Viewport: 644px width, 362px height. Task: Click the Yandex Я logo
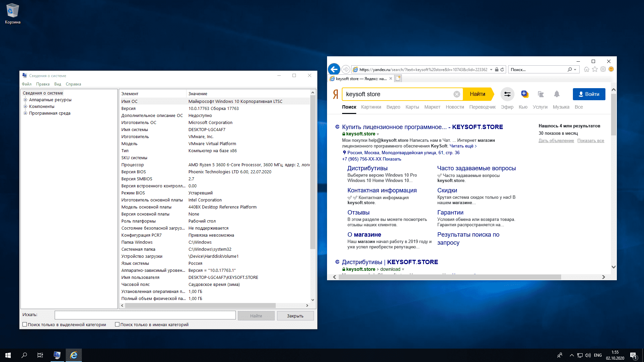[335, 94]
